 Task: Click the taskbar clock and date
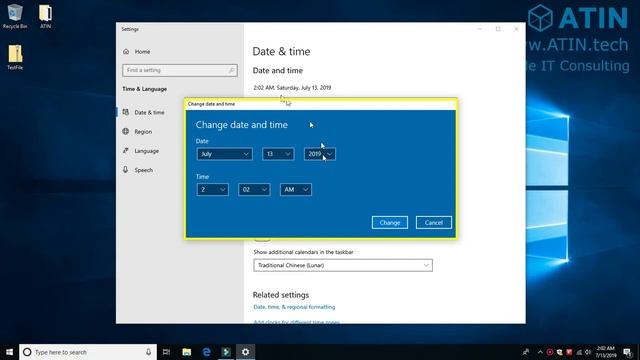(606, 352)
